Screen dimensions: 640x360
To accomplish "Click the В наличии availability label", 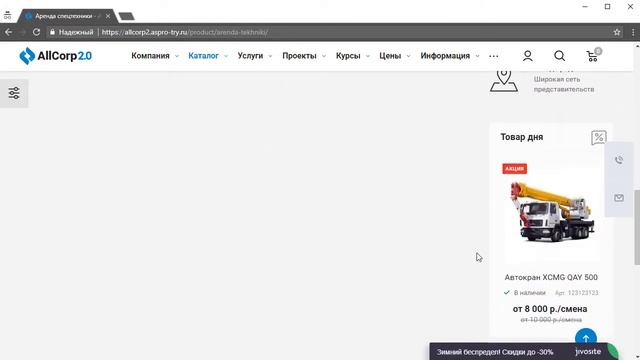I will 529,293.
